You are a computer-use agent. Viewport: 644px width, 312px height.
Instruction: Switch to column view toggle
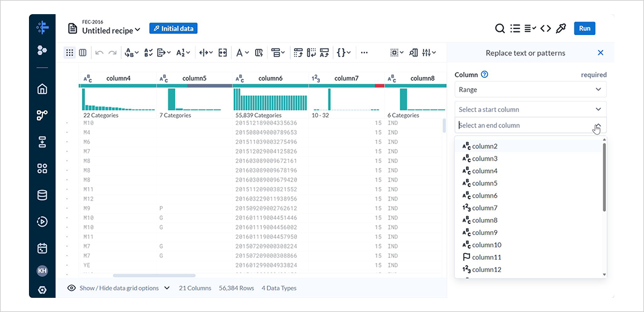click(83, 52)
